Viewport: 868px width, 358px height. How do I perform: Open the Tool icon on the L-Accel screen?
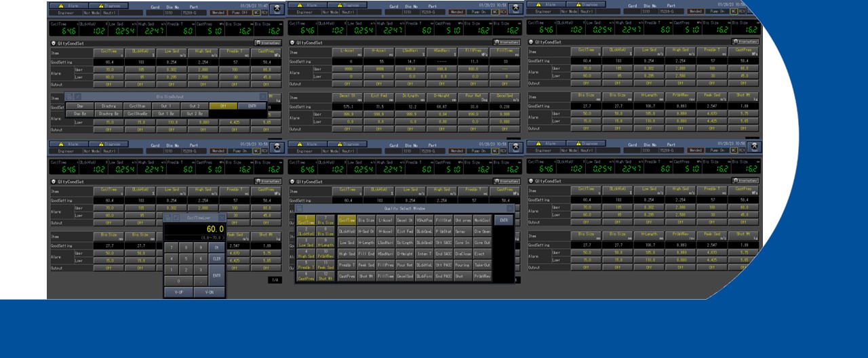[x=515, y=9]
